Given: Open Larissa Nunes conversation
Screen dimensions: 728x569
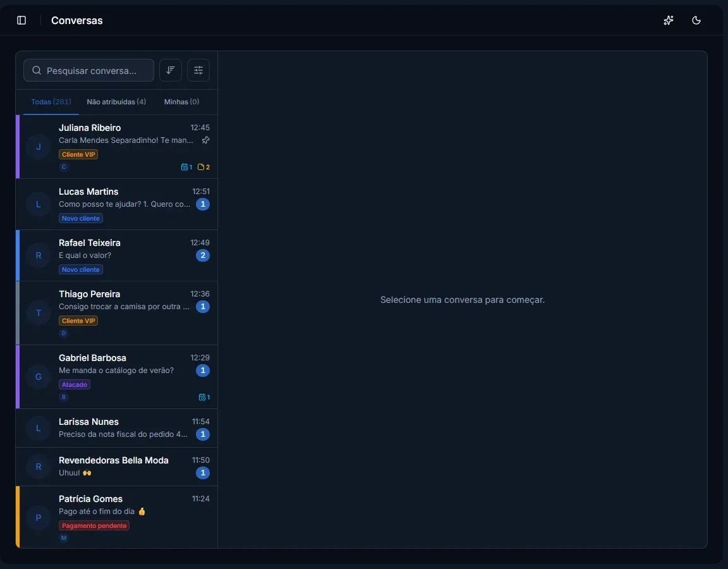Looking at the screenshot, I should 116,428.
